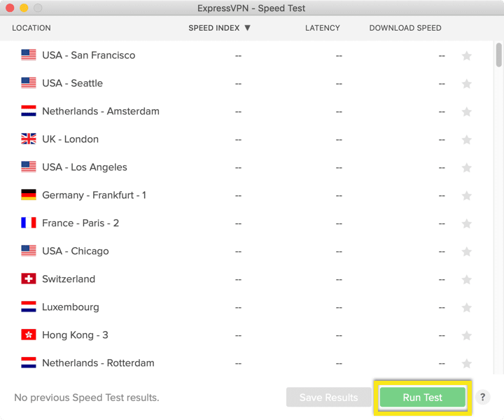Select the USA - Chicago row
Screen dimensions: 504x420
coord(75,251)
